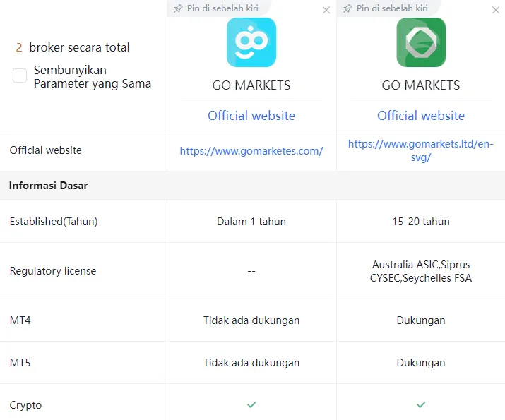Click pin icon above the green GO MARKETS broker
Screen dimensions: 505x420
pos(347,8)
